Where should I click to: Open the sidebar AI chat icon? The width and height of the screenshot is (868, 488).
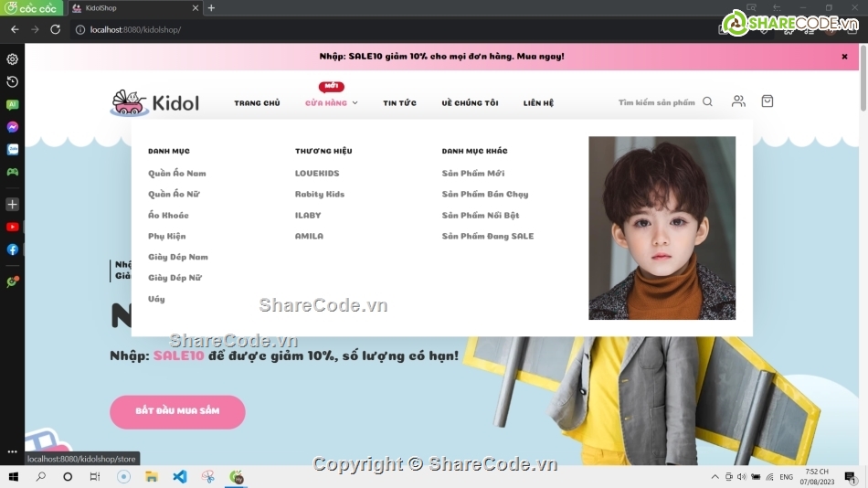[x=12, y=105]
